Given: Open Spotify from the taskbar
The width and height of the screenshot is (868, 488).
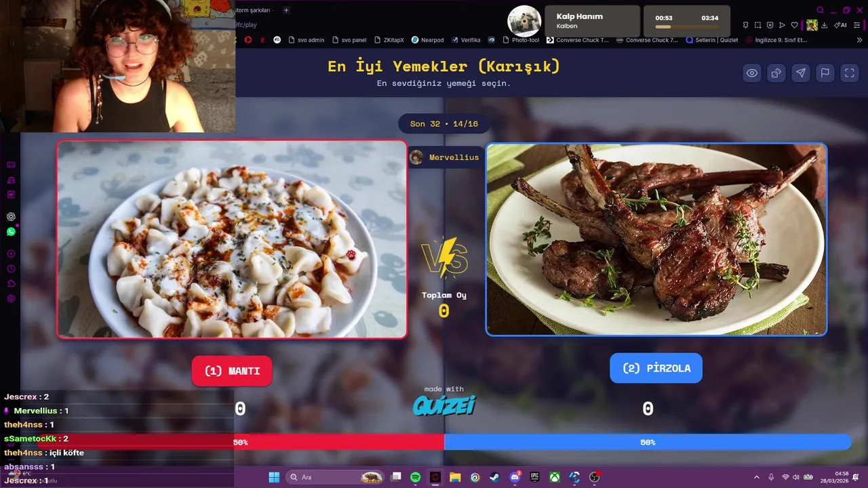Looking at the screenshot, I should (x=416, y=477).
